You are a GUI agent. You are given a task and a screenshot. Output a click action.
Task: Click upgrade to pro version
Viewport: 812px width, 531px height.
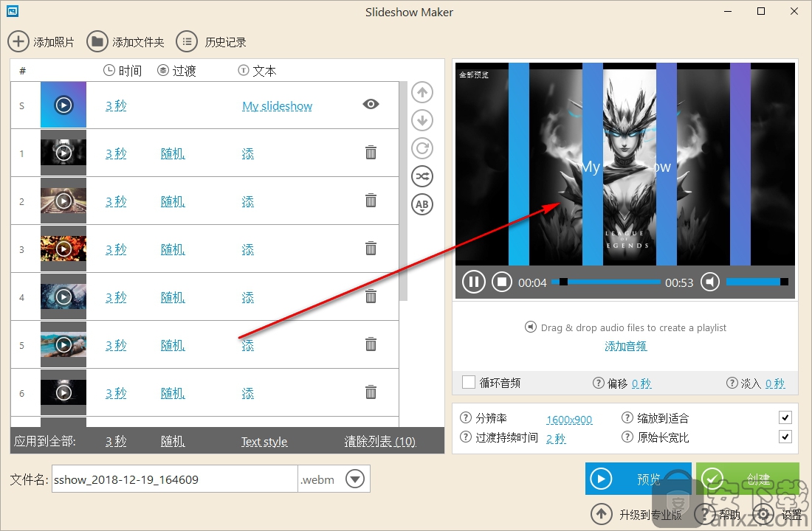636,515
